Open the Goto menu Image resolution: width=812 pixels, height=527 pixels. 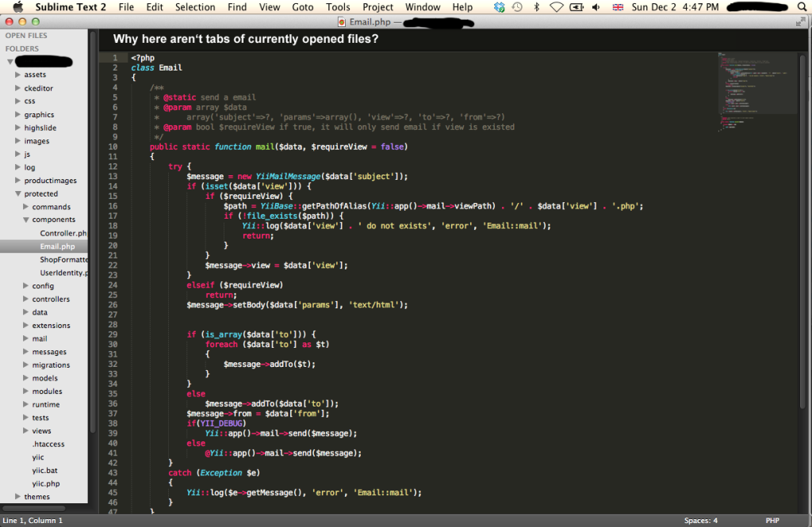click(x=304, y=7)
